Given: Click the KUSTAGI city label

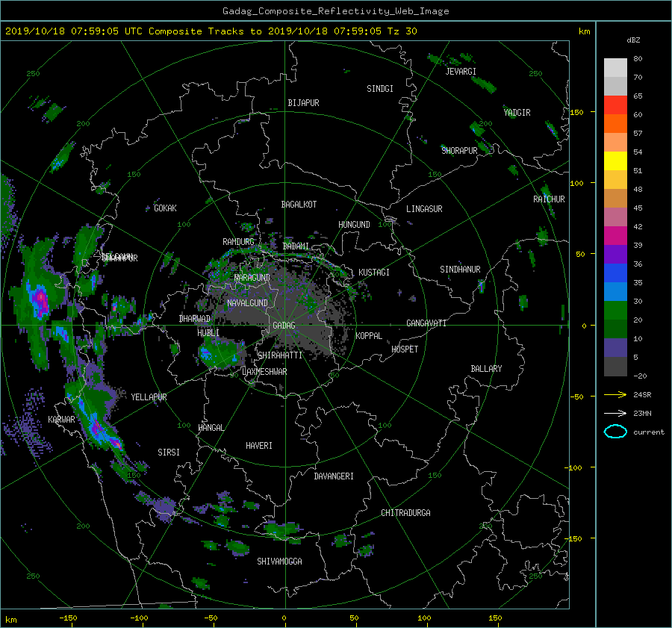Looking at the screenshot, I should click(x=374, y=273).
